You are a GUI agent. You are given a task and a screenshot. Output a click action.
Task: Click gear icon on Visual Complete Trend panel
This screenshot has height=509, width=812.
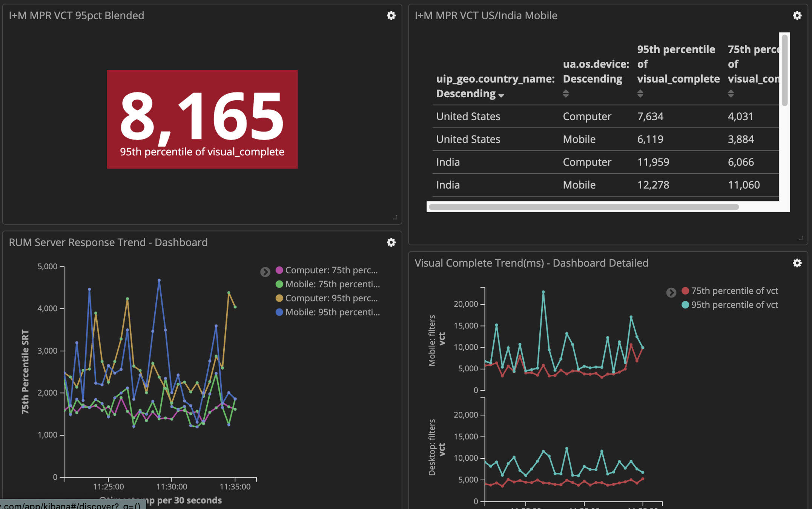point(797,263)
